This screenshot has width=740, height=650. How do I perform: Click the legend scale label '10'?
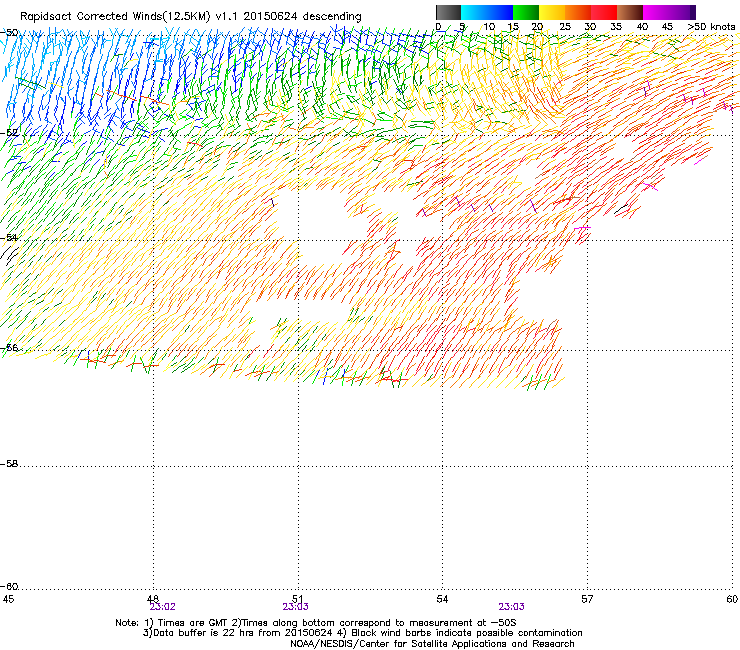pyautogui.click(x=489, y=27)
